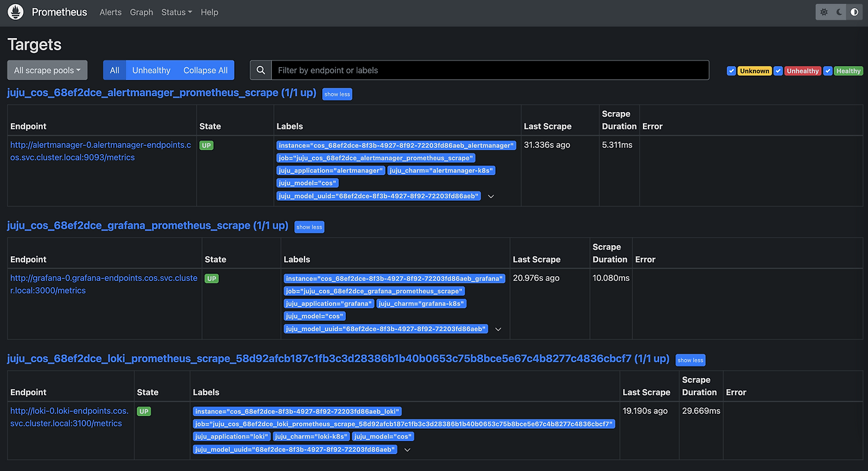Click the alertmanager UP state badge
The image size is (868, 471).
(x=206, y=145)
